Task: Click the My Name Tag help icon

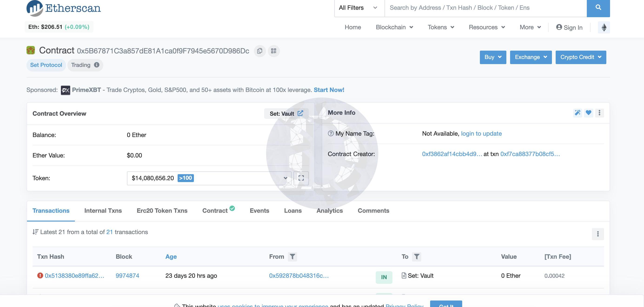Action: tap(331, 133)
